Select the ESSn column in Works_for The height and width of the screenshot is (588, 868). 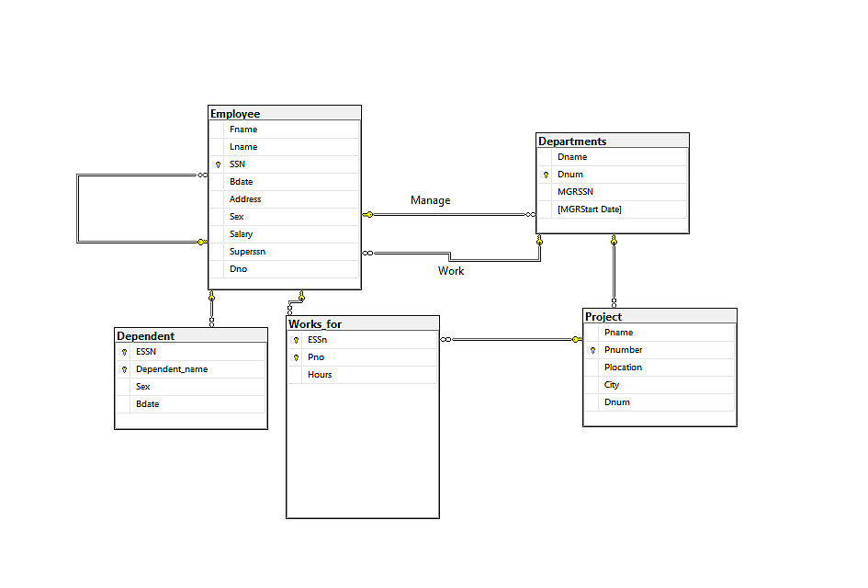coord(363,340)
